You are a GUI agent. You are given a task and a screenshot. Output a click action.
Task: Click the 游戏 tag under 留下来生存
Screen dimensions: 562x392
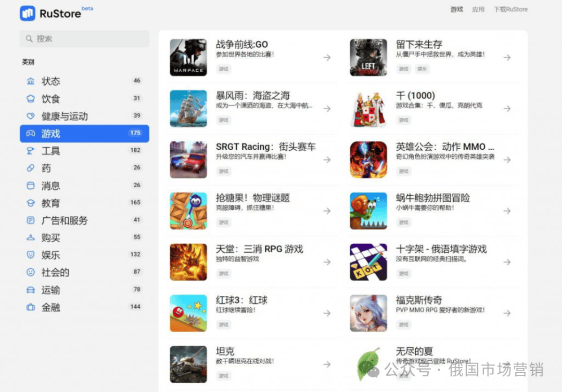[x=404, y=69]
